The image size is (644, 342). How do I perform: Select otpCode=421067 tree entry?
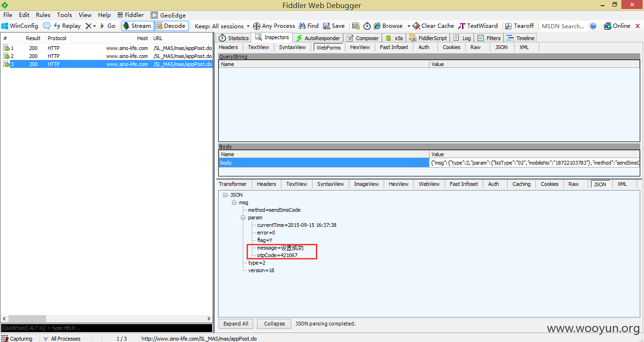tap(277, 255)
